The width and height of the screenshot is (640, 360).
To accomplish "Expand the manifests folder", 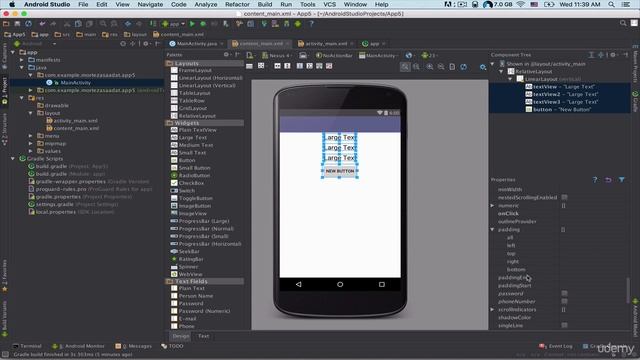I will click(22, 60).
